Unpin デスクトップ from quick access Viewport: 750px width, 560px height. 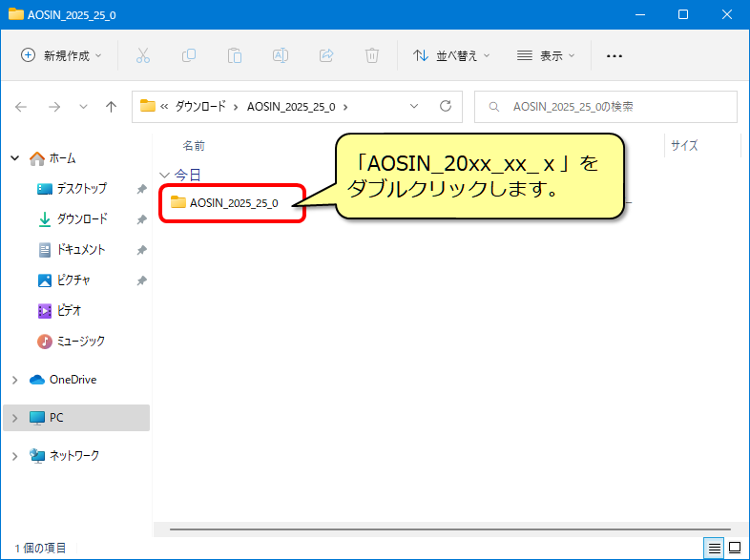141,189
